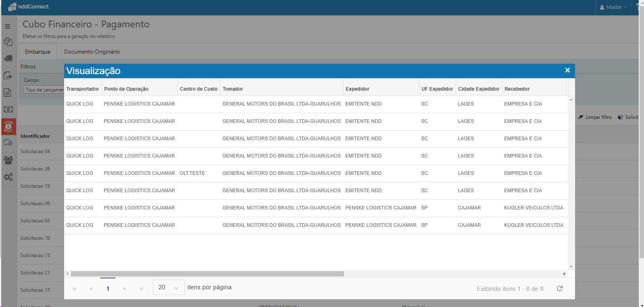Open the Campo filter dropdown
Screen dimensions: 644x307
click(x=44, y=90)
